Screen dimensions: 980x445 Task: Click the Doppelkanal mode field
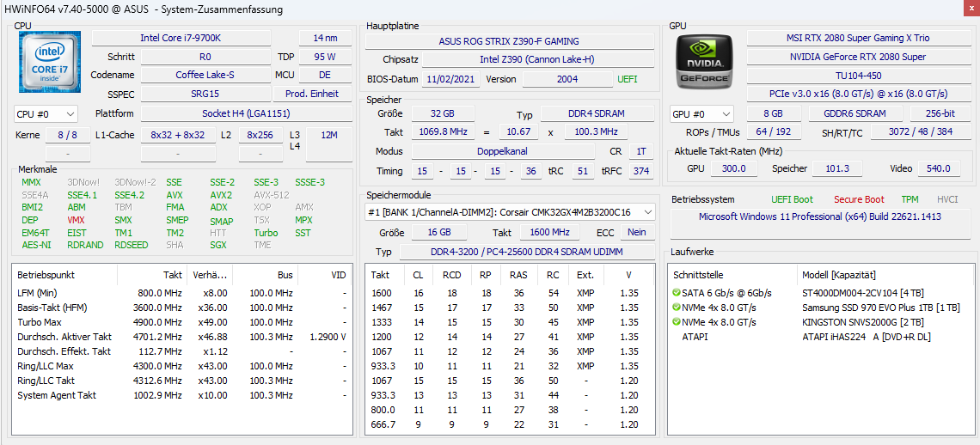pyautogui.click(x=503, y=152)
